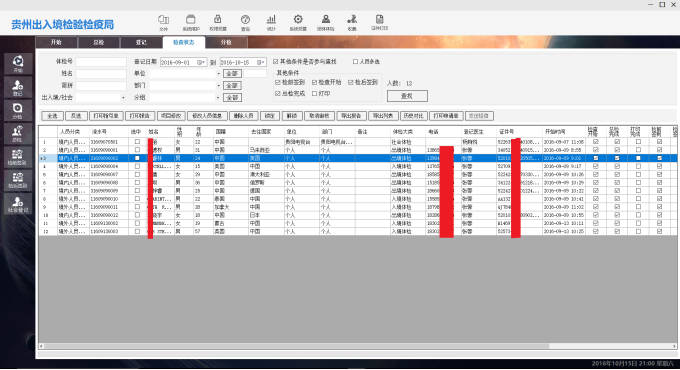Open the start date picker dropdown
Image resolution: width=680 pixels, height=370 pixels.
201,62
